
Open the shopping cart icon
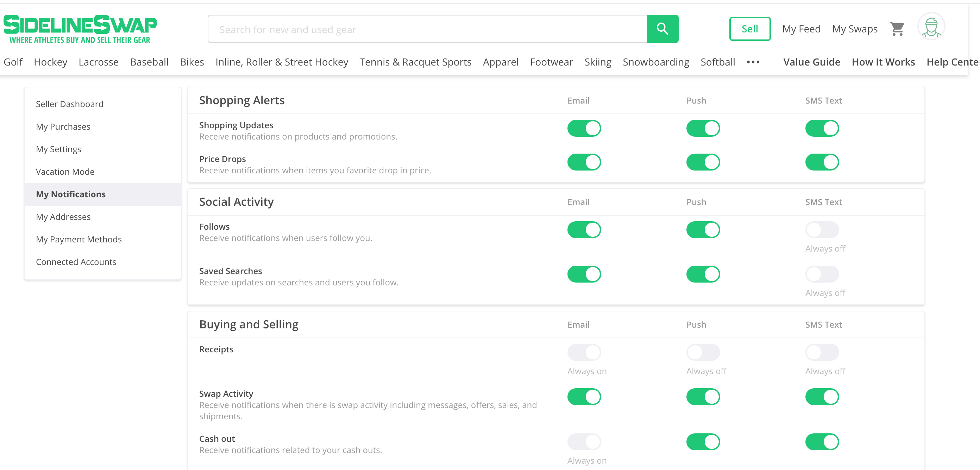[x=897, y=29]
